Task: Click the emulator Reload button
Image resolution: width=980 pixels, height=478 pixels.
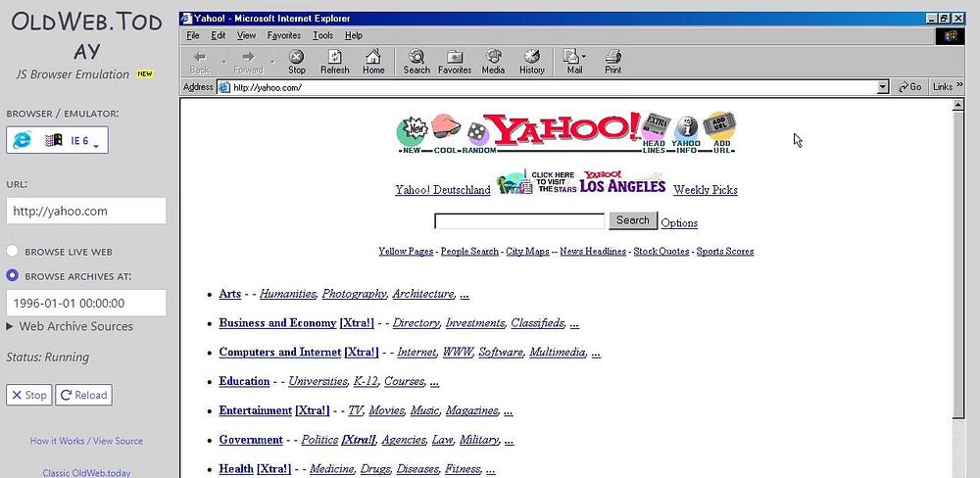Action: [83, 395]
